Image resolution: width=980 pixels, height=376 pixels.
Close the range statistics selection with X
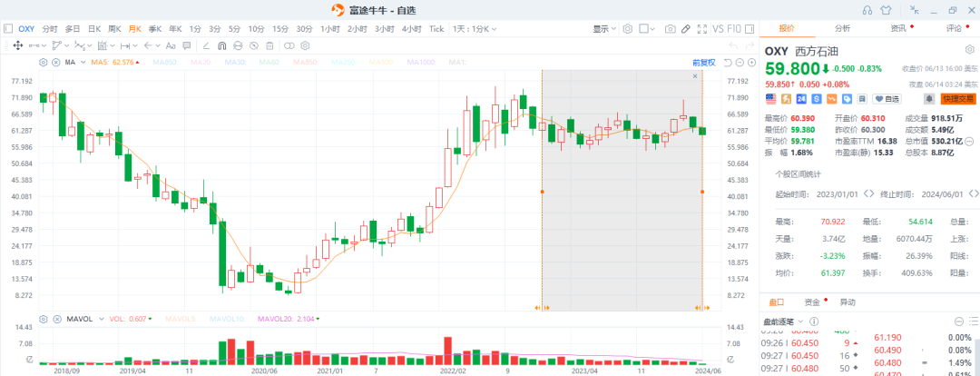[x=694, y=75]
